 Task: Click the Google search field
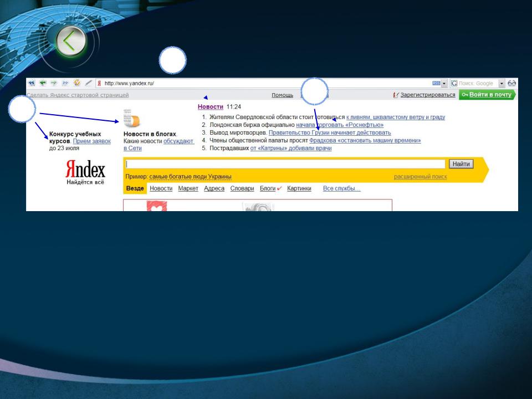coord(478,83)
